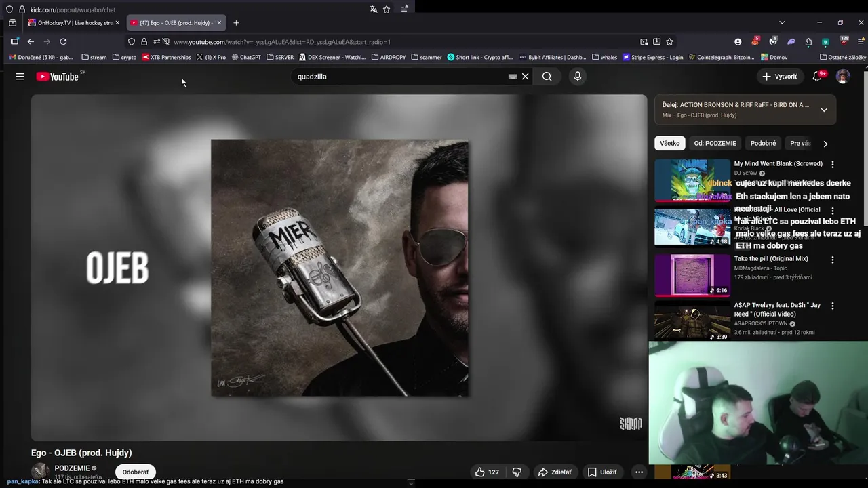Open YouTube notifications bell

coord(817,77)
